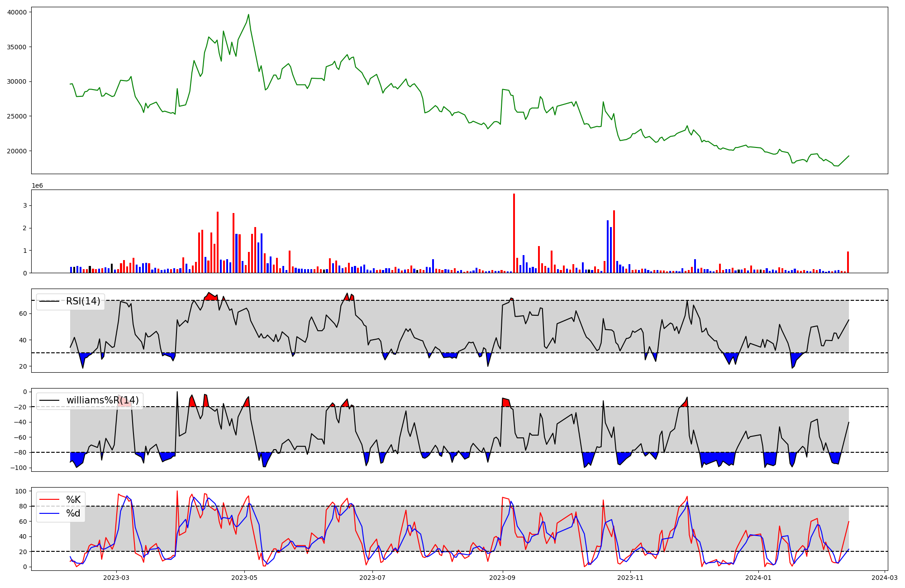Click the -100 label on Williams axis
Viewport: 905px width, 588px height.
tap(19, 468)
